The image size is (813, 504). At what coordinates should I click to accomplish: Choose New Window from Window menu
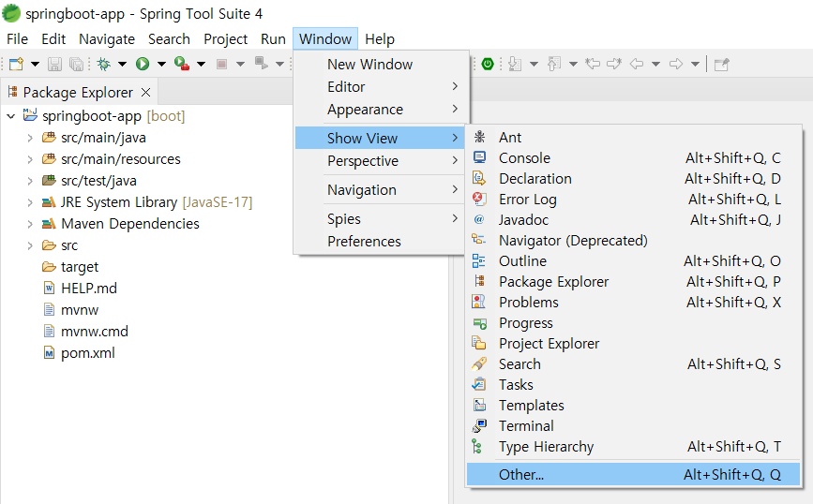(x=381, y=65)
